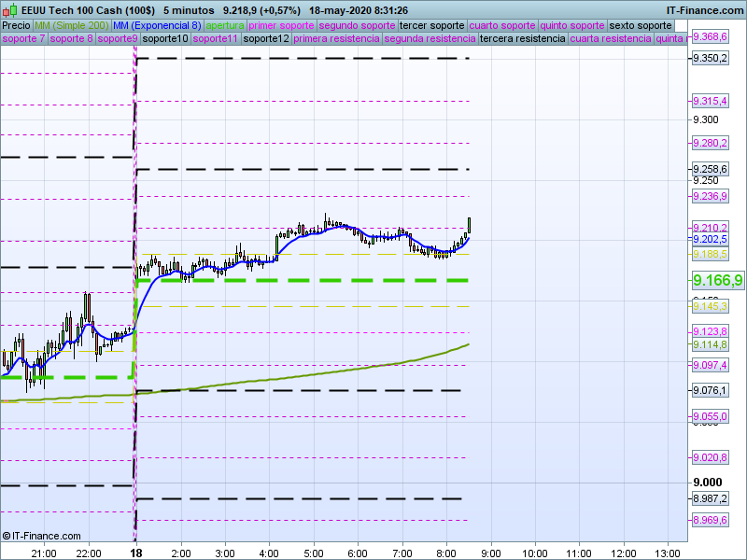Select the blue 9.202,5 EMA price tag
This screenshot has height=560, width=747.
point(710,240)
